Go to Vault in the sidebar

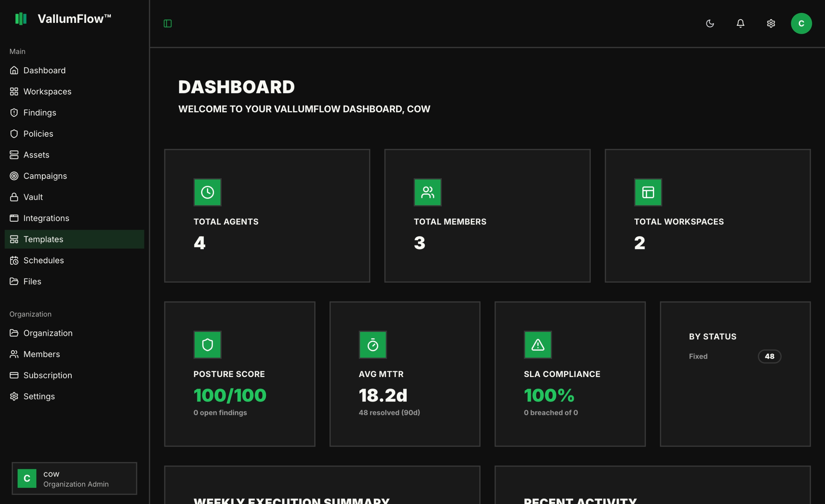click(x=33, y=197)
